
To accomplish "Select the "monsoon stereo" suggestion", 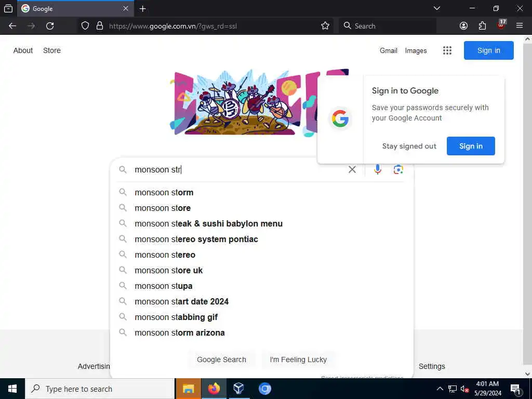I will [x=262, y=255].
